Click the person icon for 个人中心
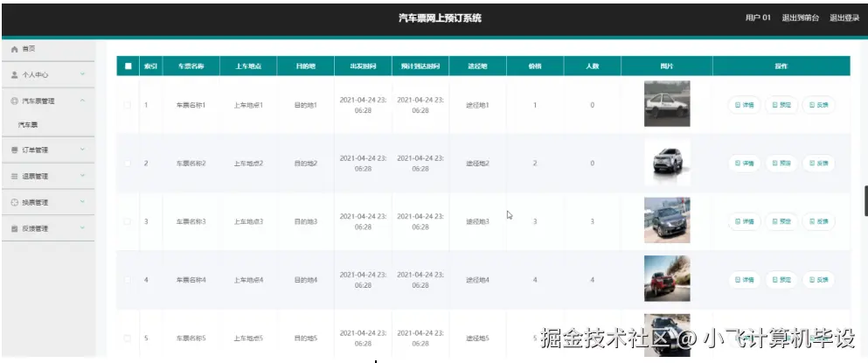Image resolution: width=868 pixels, height=363 pixels. (x=15, y=75)
